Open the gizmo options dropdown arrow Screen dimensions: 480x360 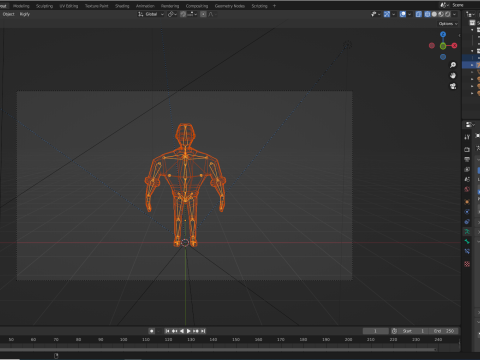(394, 14)
